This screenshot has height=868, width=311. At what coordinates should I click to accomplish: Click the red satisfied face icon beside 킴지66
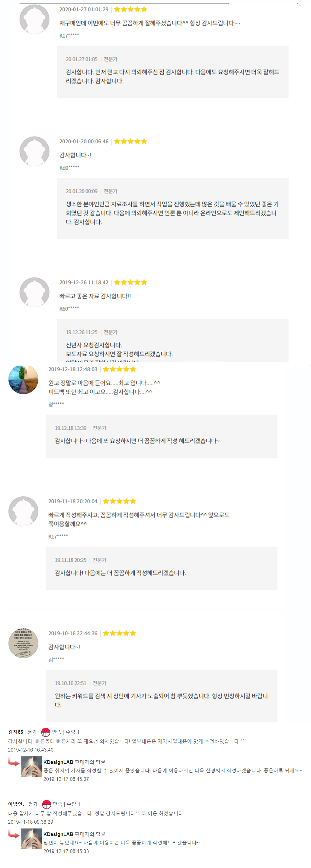(x=46, y=732)
